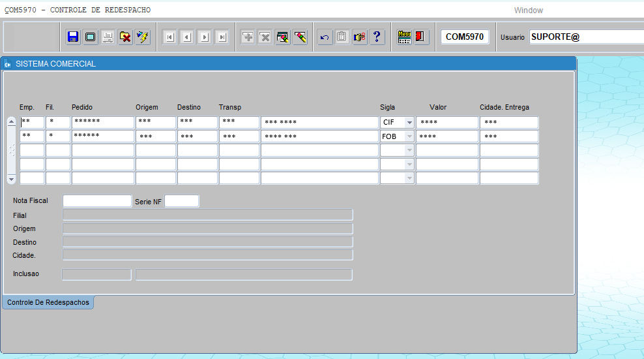Open the empty Sigla dropdown in third row
Image resolution: width=644 pixels, height=359 pixels.
click(x=409, y=150)
